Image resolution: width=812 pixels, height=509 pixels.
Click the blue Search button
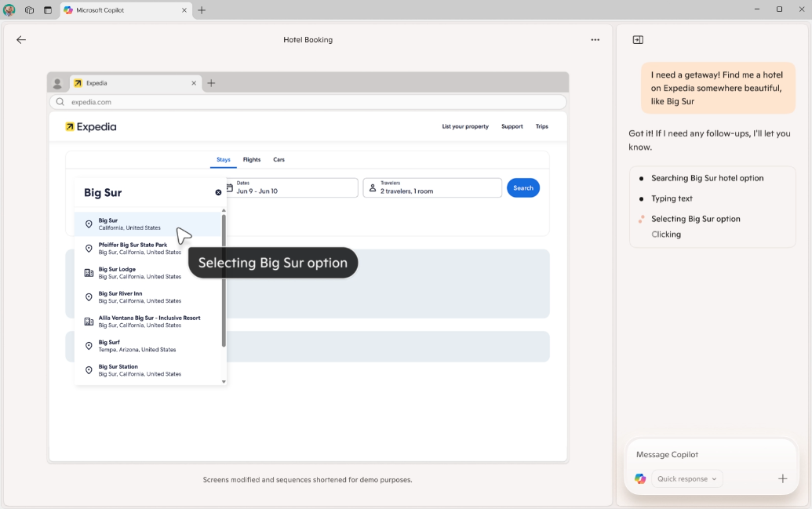[523, 188]
